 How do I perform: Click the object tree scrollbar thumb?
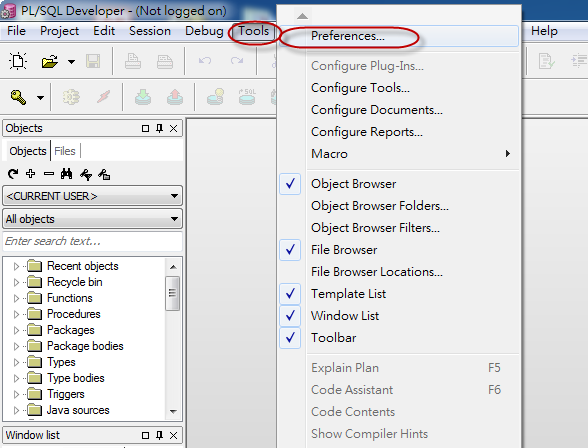172,293
